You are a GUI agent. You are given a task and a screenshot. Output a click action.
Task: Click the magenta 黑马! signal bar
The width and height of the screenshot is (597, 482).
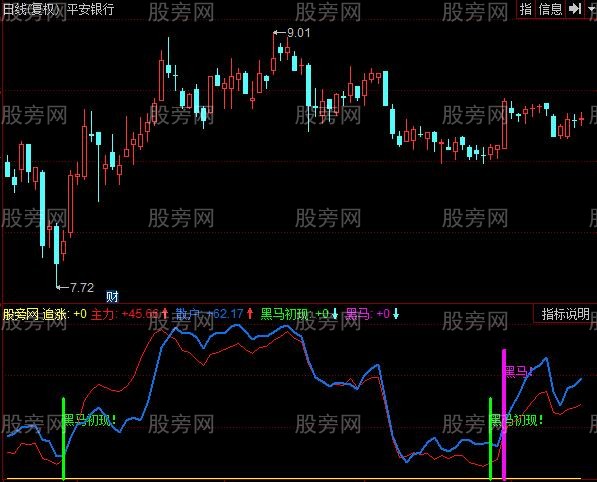click(x=504, y=414)
